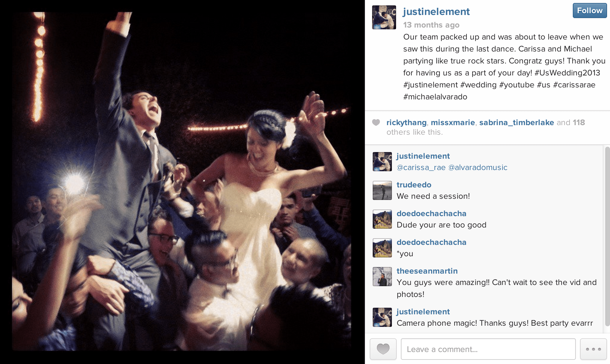This screenshot has height=364, width=610.
Task: Click justinelement profile avatar in post header
Action: (x=384, y=17)
